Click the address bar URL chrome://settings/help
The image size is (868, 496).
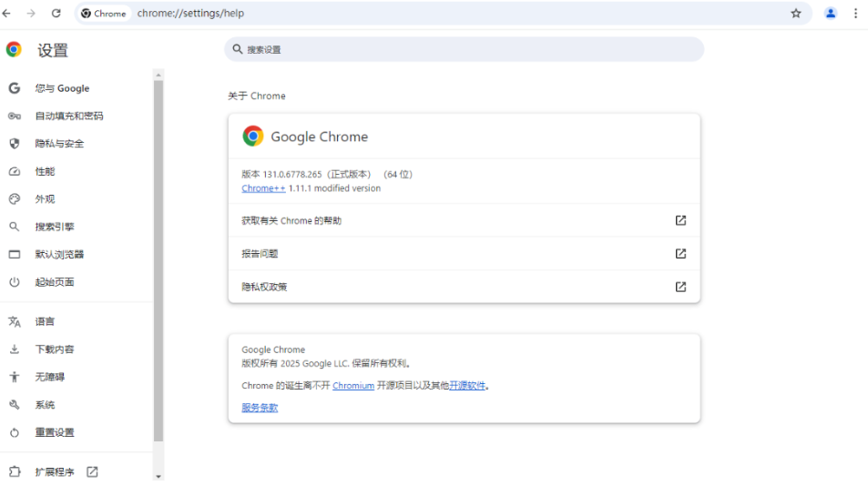tap(190, 14)
